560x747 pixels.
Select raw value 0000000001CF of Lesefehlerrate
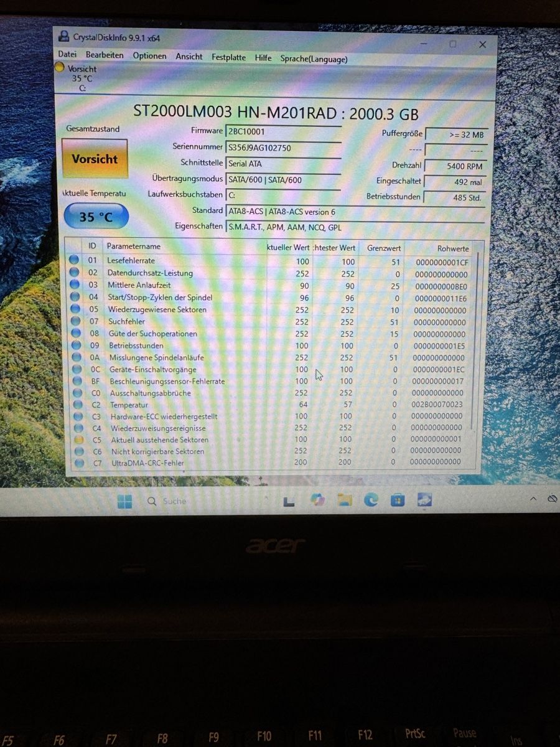point(442,262)
